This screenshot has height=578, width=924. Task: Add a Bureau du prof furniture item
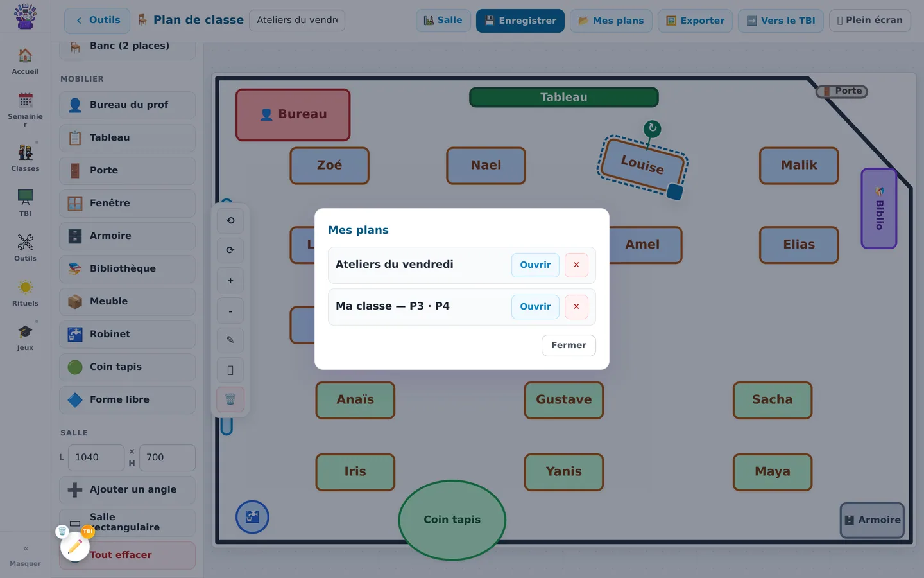[x=127, y=105]
